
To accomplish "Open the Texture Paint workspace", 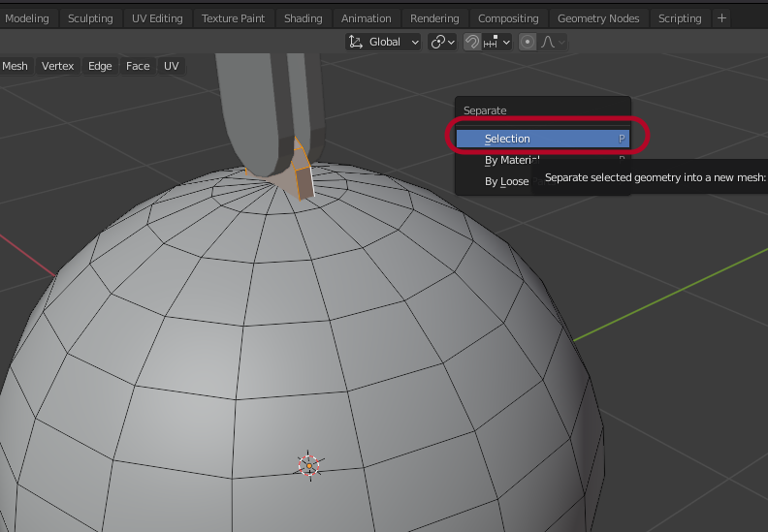I will [x=233, y=18].
